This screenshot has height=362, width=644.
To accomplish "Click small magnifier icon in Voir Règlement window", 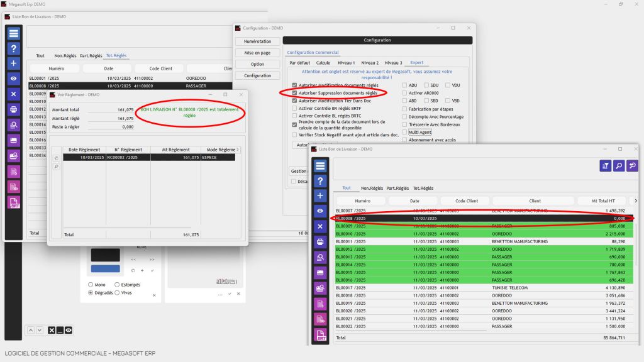I will pyautogui.click(x=57, y=167).
